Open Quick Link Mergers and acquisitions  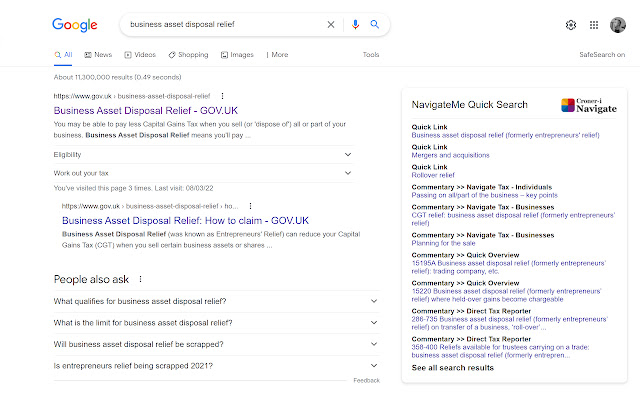point(450,155)
